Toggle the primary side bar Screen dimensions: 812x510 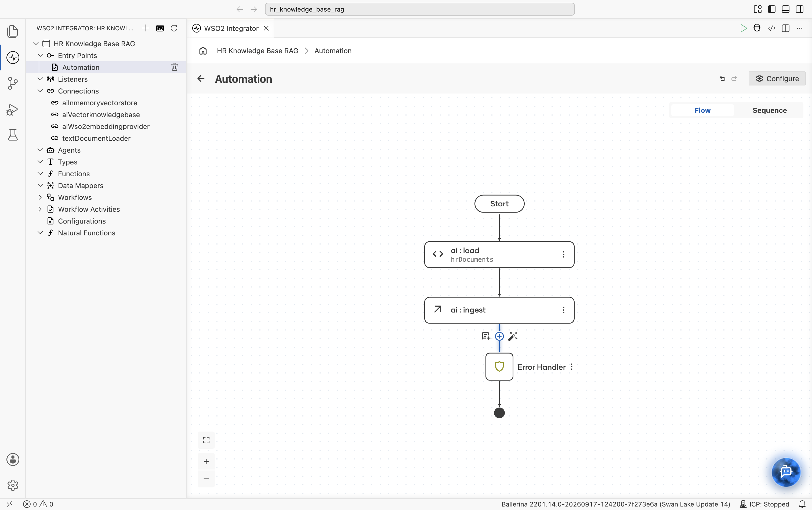771,9
